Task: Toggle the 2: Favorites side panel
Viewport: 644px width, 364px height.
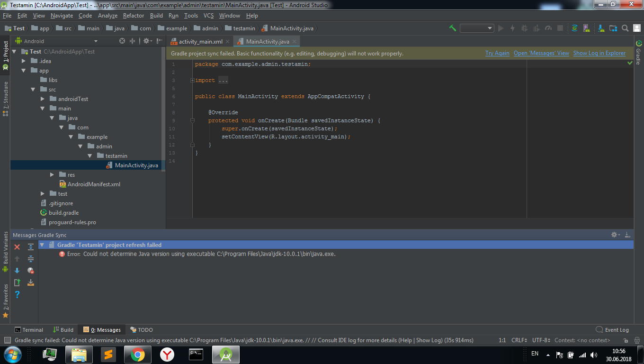Action: coord(5,301)
